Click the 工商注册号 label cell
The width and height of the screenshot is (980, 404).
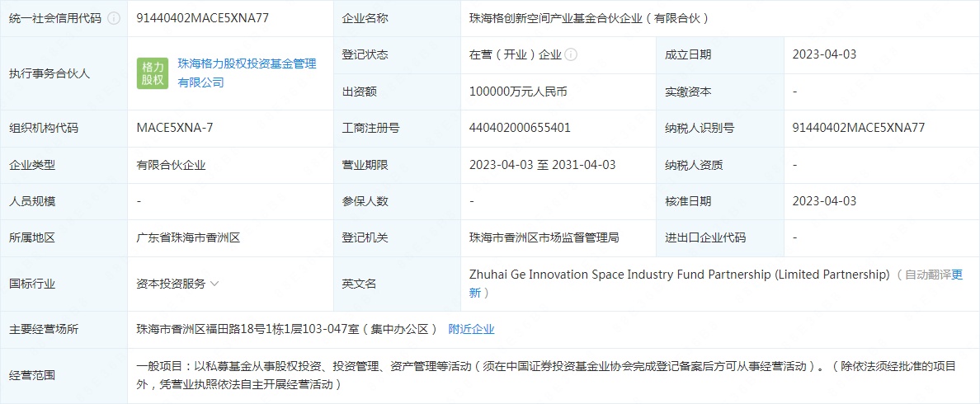coord(397,128)
